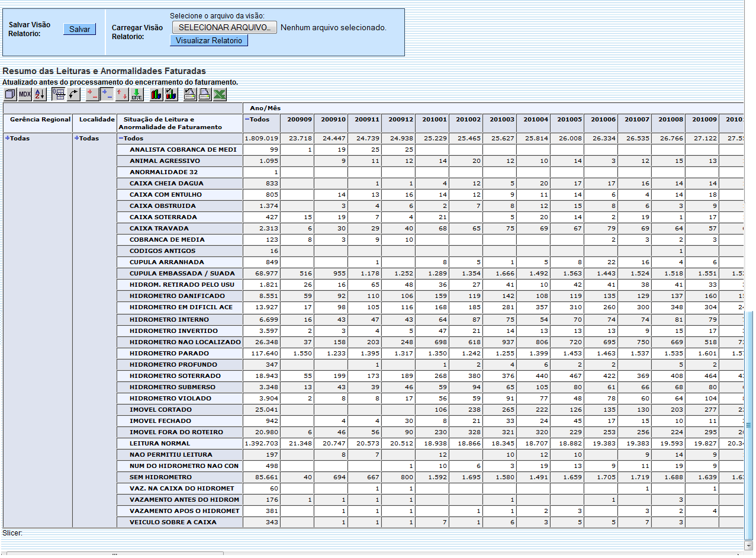Collapse Todos under Ano/Mês header
This screenshot has height=558, width=756.
click(246, 120)
